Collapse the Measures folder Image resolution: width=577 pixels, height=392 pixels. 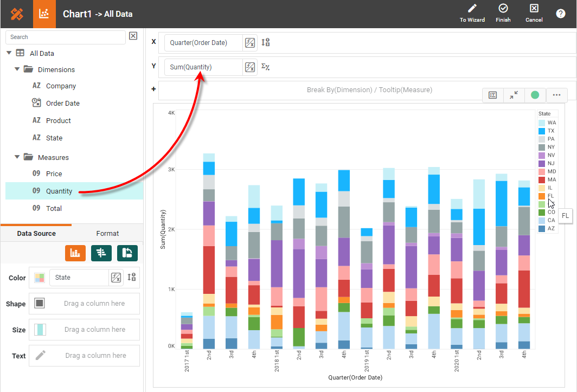(x=17, y=157)
